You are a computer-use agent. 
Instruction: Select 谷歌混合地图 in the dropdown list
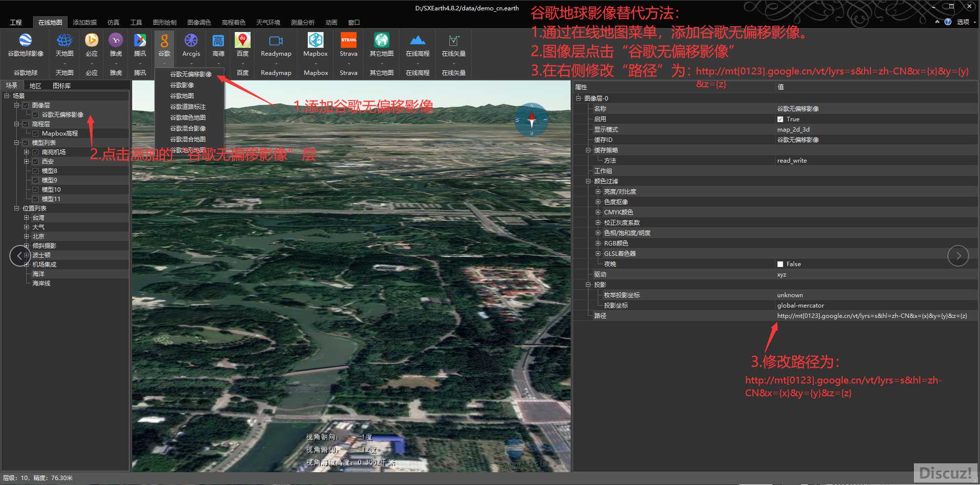[x=188, y=139]
